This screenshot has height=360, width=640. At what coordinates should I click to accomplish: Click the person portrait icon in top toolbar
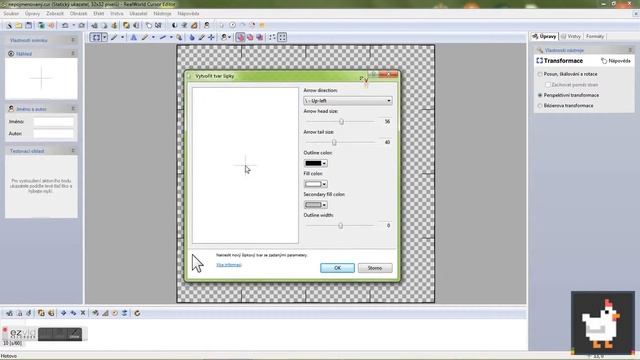(x=207, y=25)
